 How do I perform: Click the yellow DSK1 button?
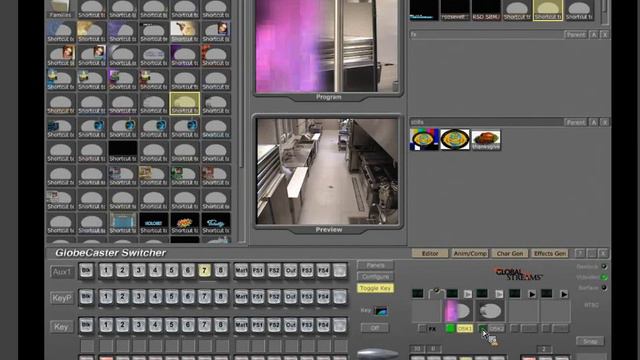(464, 329)
